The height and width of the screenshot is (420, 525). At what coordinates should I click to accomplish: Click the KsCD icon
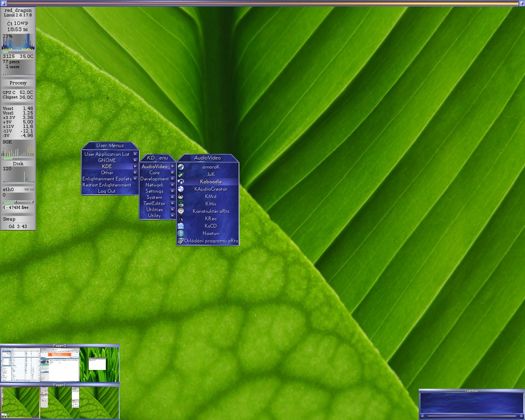point(180,226)
